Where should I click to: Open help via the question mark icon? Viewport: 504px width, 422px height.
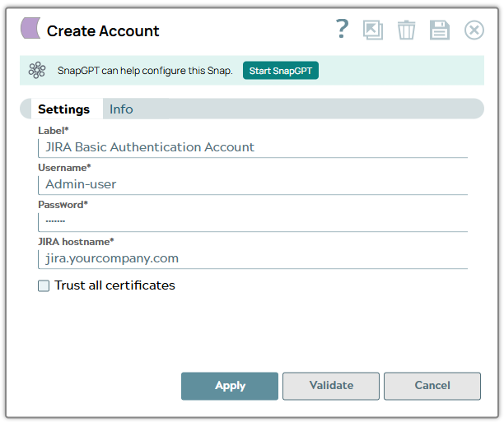(x=342, y=30)
